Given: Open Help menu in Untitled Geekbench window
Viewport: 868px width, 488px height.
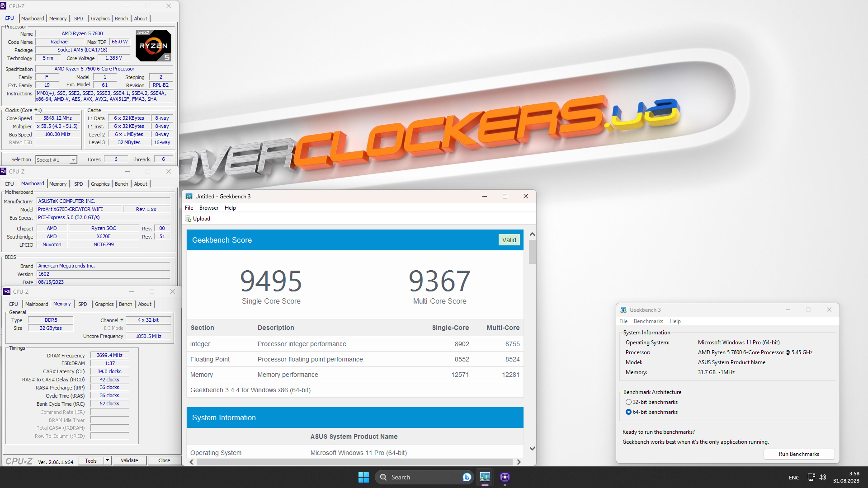Looking at the screenshot, I should click(x=230, y=208).
